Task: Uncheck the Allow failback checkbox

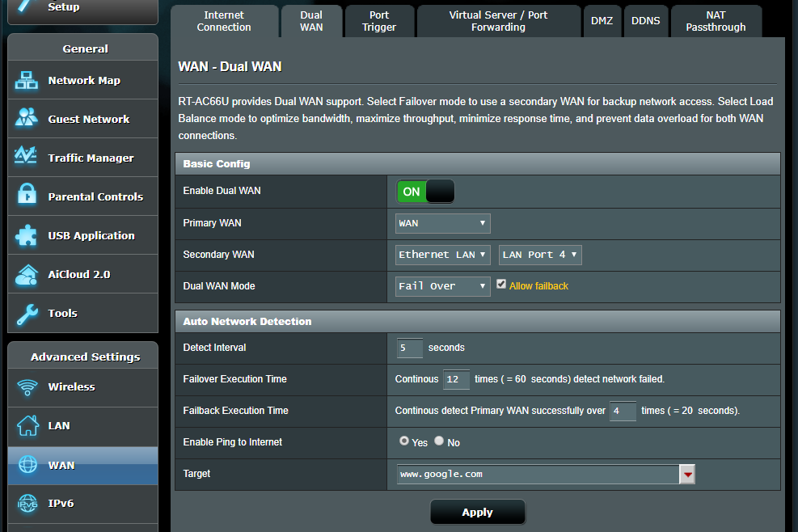Action: [501, 285]
